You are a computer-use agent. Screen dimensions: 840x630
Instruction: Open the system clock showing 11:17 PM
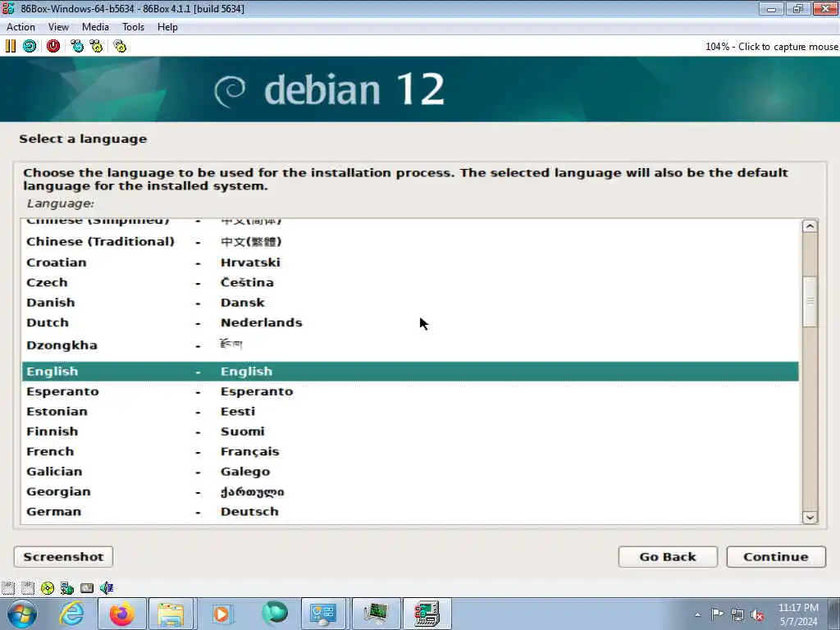pyautogui.click(x=798, y=614)
